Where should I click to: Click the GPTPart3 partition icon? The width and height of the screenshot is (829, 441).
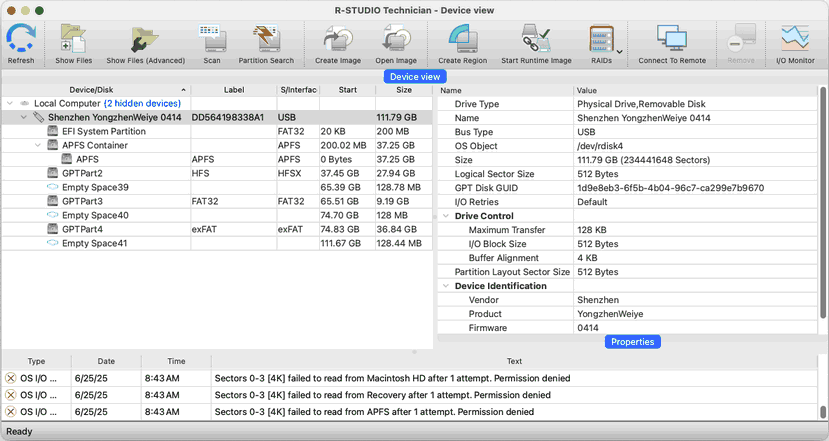coord(52,201)
